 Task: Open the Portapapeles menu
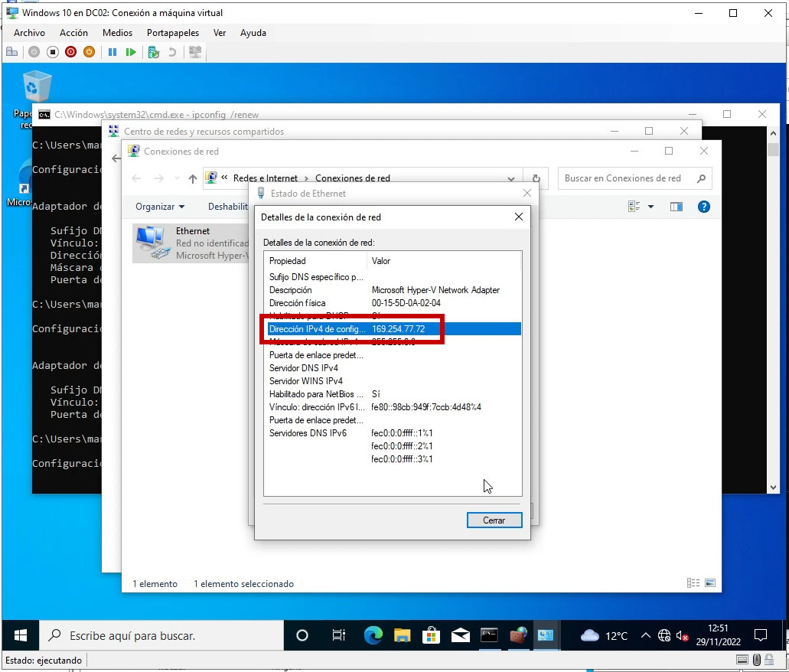pos(172,33)
